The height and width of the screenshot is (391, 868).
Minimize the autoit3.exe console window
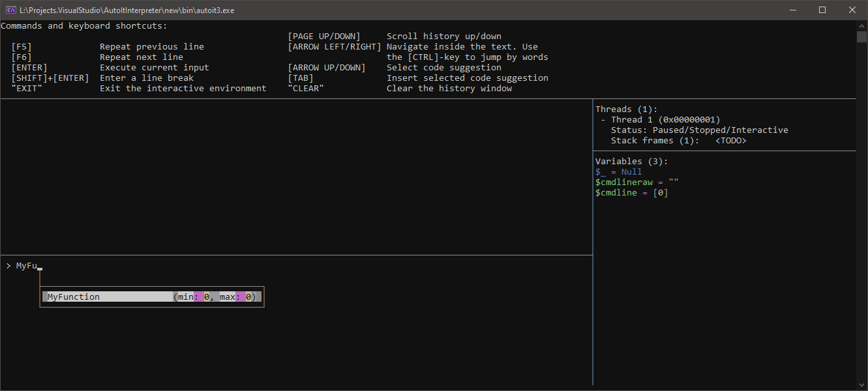[792, 10]
